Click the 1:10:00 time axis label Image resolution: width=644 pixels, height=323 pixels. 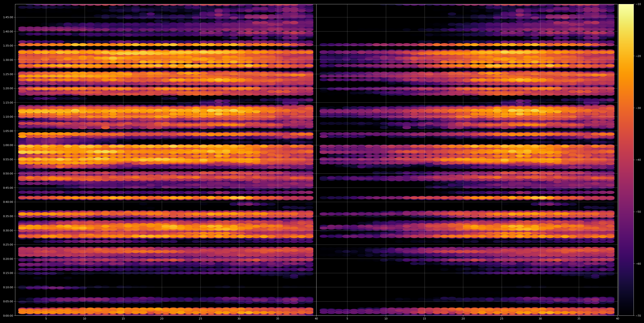tap(8, 117)
